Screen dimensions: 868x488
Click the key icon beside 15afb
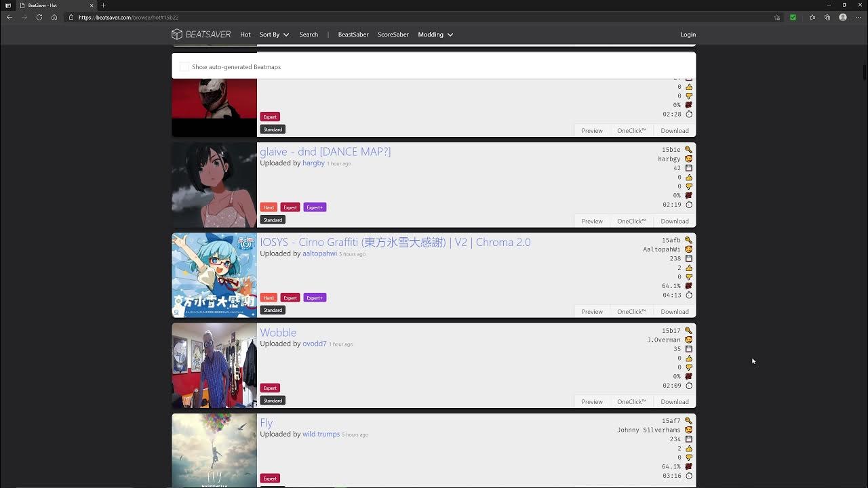[688, 240]
